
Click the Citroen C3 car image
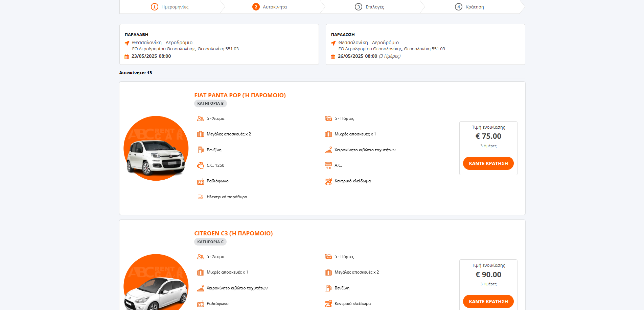click(156, 282)
